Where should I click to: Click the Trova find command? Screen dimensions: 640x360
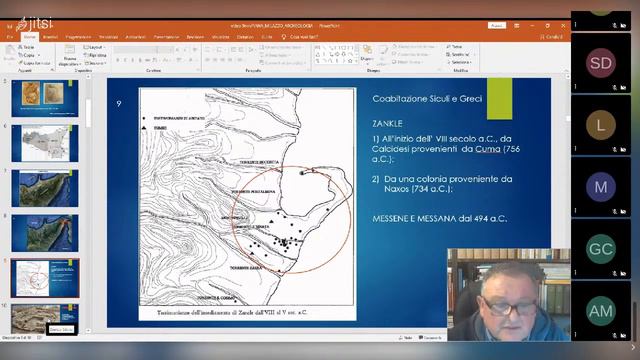(x=455, y=47)
